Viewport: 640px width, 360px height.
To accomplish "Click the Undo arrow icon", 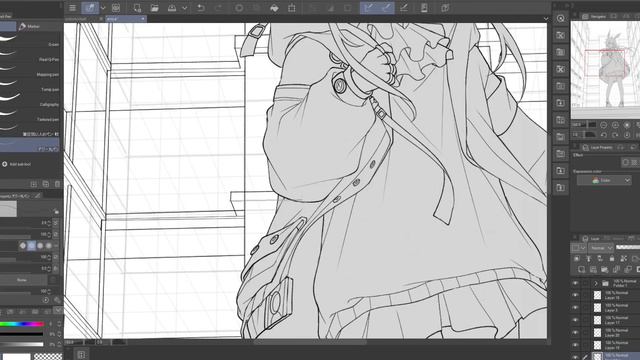I will tap(200, 8).
